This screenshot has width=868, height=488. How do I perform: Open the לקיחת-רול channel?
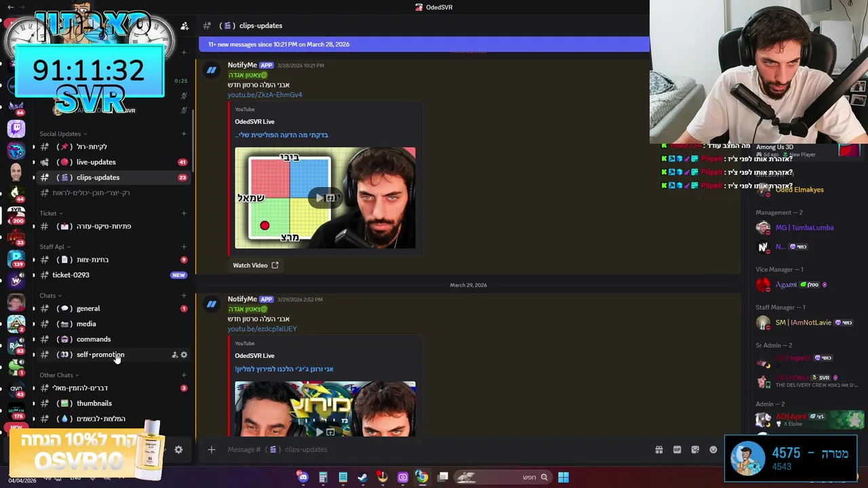click(113, 146)
